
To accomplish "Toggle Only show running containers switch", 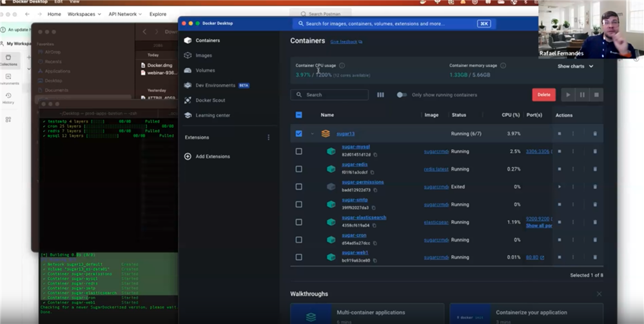I will [x=402, y=95].
